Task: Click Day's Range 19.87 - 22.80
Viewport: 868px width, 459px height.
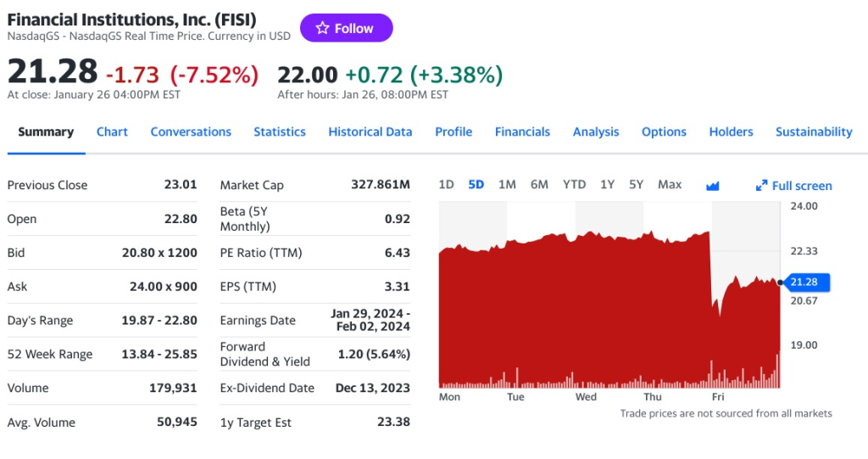Action: click(159, 321)
